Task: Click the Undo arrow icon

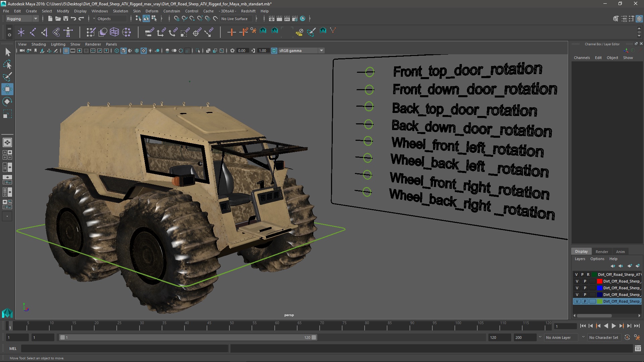Action: pyautogui.click(x=73, y=19)
